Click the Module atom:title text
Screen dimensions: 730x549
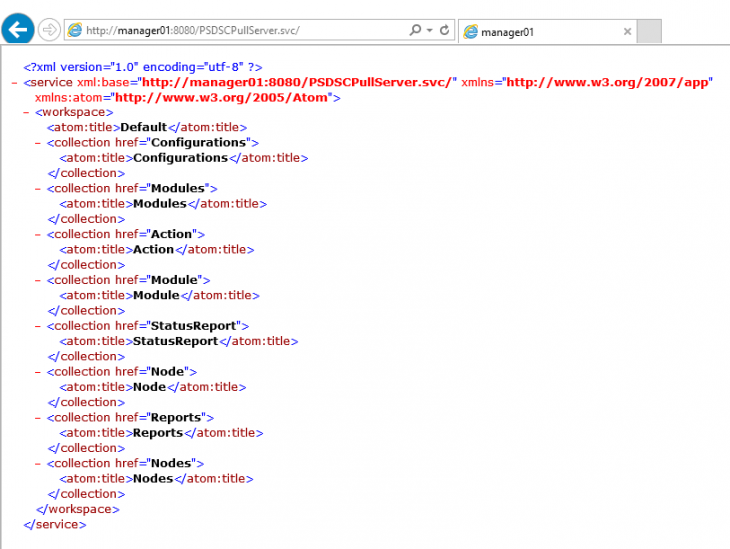click(x=156, y=295)
